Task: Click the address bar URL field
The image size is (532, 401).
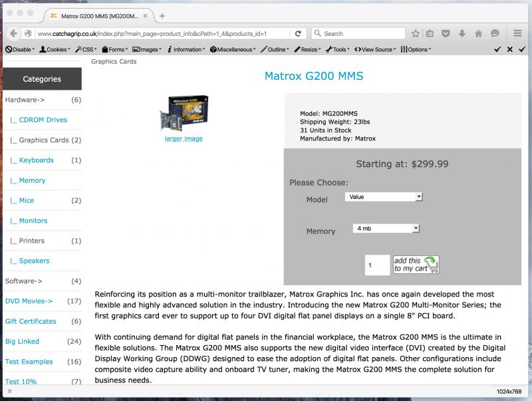Action: coord(163,33)
